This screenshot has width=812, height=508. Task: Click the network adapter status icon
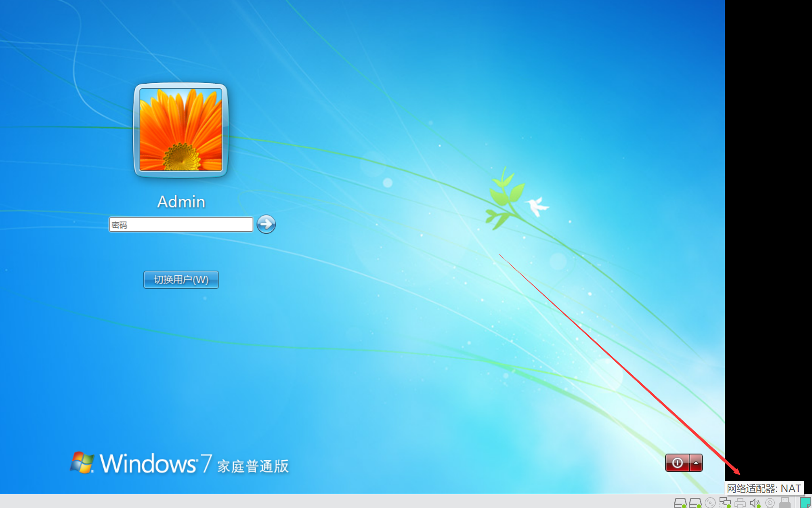coord(725,503)
